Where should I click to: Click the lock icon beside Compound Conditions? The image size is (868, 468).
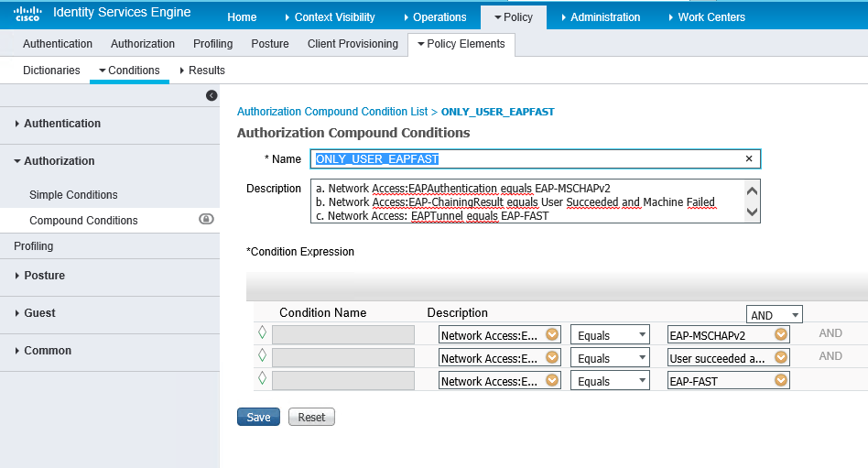(x=206, y=219)
